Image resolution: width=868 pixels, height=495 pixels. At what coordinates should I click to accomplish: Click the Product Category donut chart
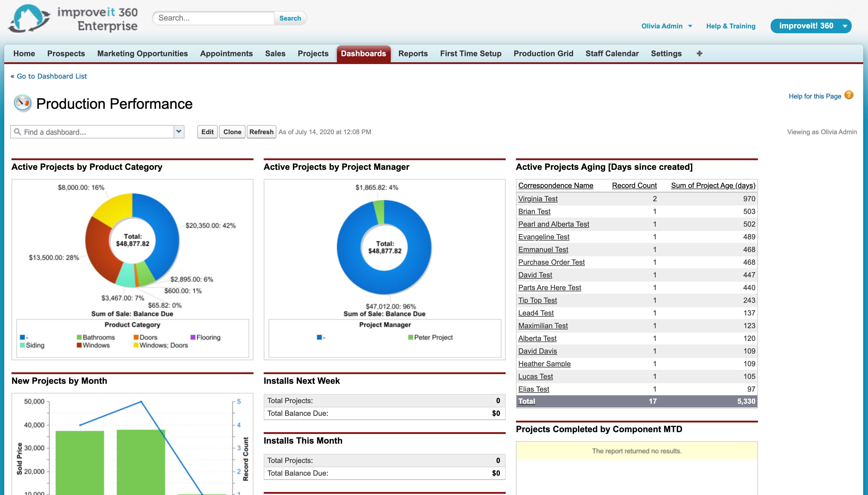(x=132, y=240)
